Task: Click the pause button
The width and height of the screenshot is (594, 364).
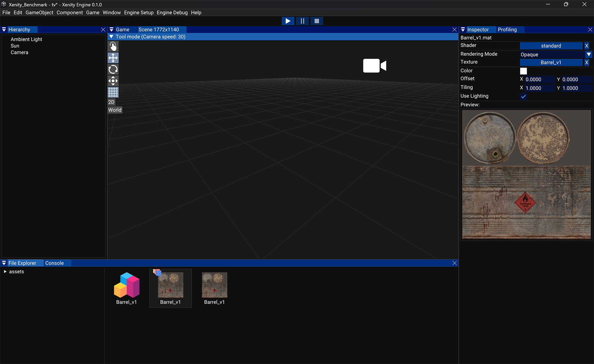Action: 302,21
